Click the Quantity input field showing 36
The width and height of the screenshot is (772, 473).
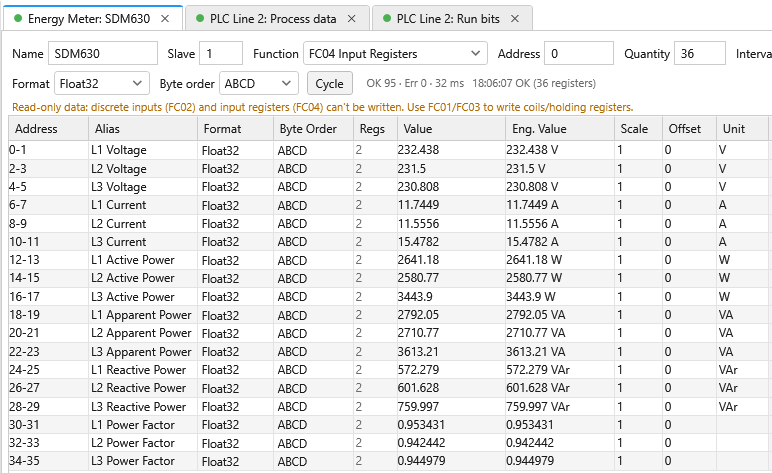pyautogui.click(x=700, y=54)
